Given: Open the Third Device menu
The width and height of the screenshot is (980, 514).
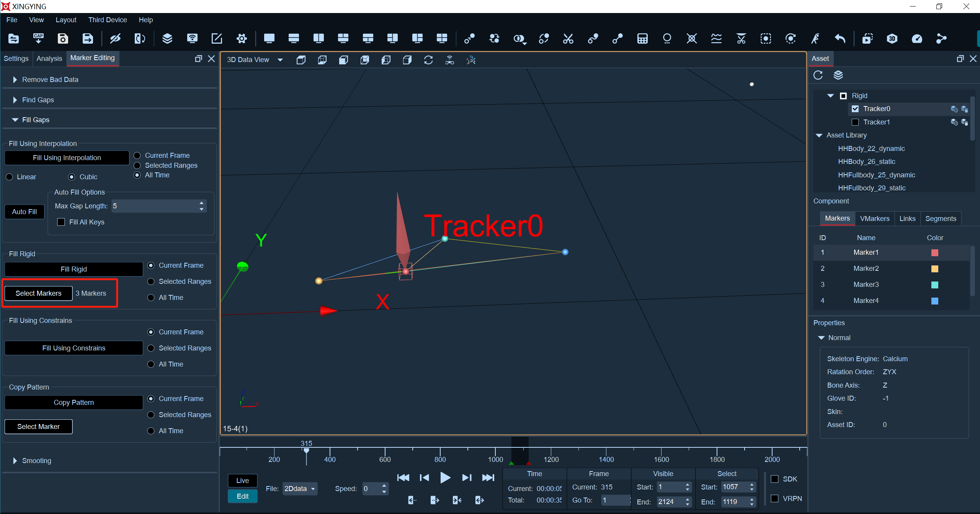Looking at the screenshot, I should tap(108, 20).
